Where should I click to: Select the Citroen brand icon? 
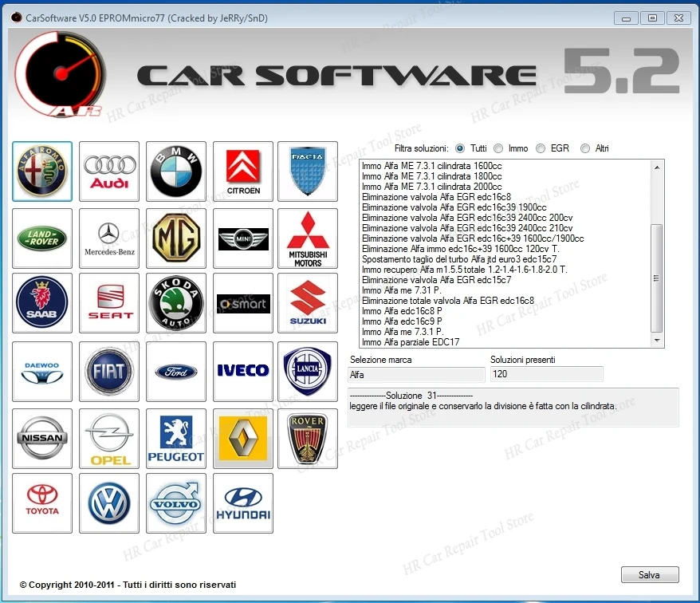point(242,171)
